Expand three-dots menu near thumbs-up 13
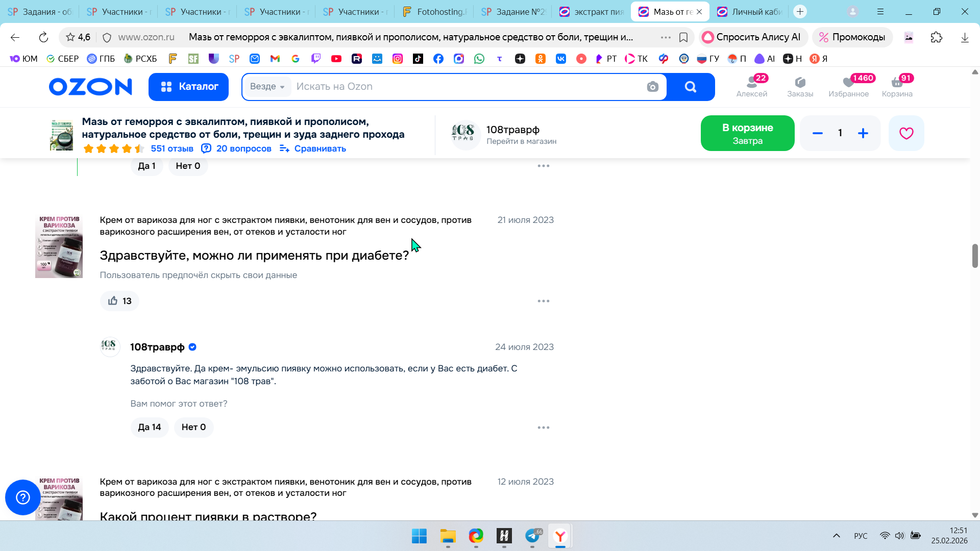 [x=543, y=301]
